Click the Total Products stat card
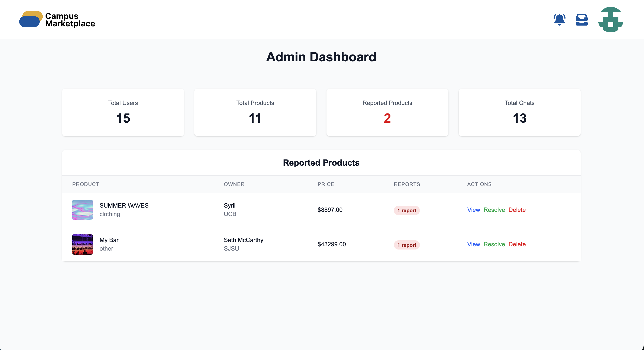 click(x=255, y=112)
